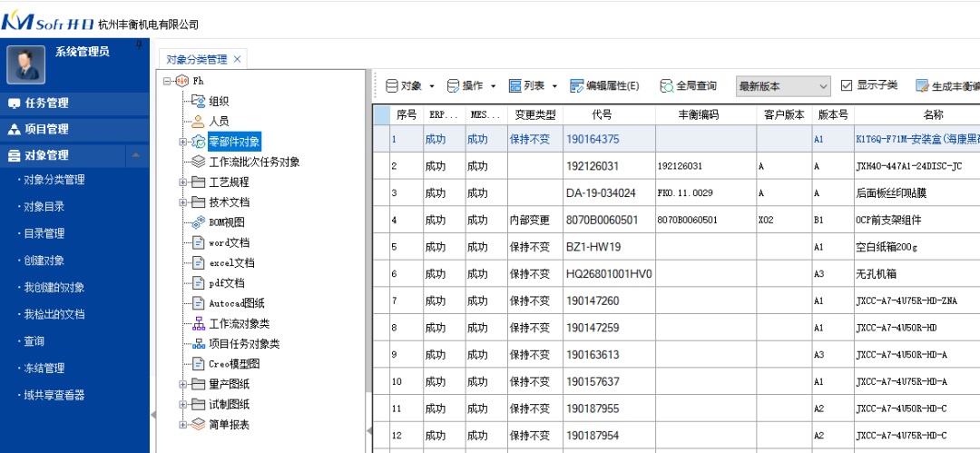Open the 操作 toolbar dropdown arrow

pyautogui.click(x=493, y=86)
